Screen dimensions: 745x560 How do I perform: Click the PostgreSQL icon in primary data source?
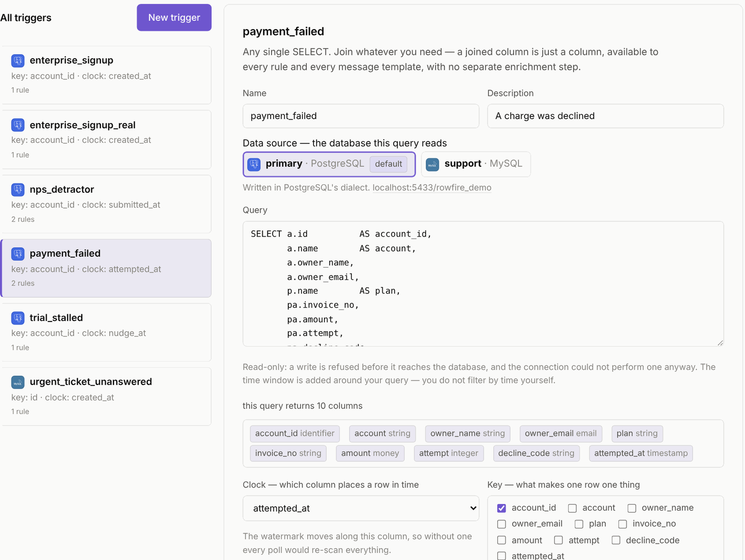254,164
